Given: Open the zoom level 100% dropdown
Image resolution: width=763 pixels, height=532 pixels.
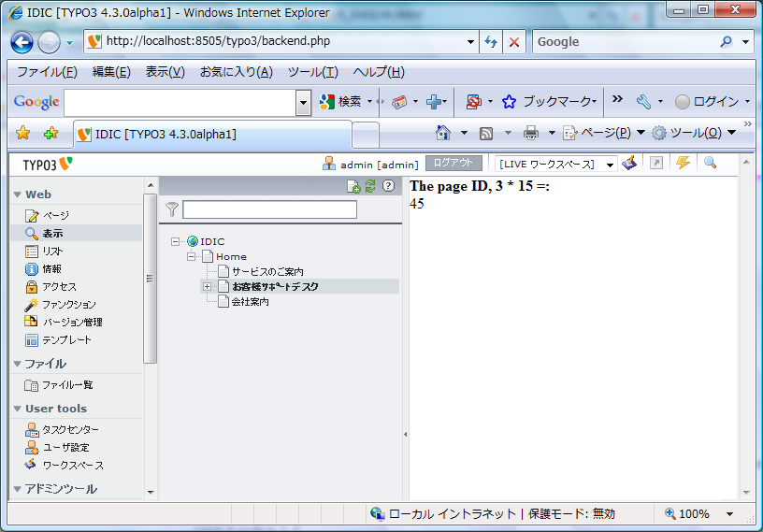Looking at the screenshot, I should (x=729, y=514).
